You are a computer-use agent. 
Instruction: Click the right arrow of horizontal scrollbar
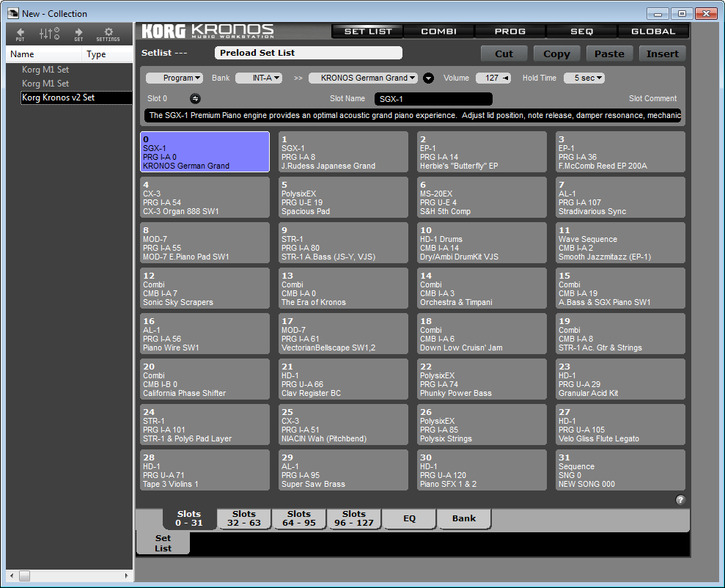pyautogui.click(x=127, y=576)
